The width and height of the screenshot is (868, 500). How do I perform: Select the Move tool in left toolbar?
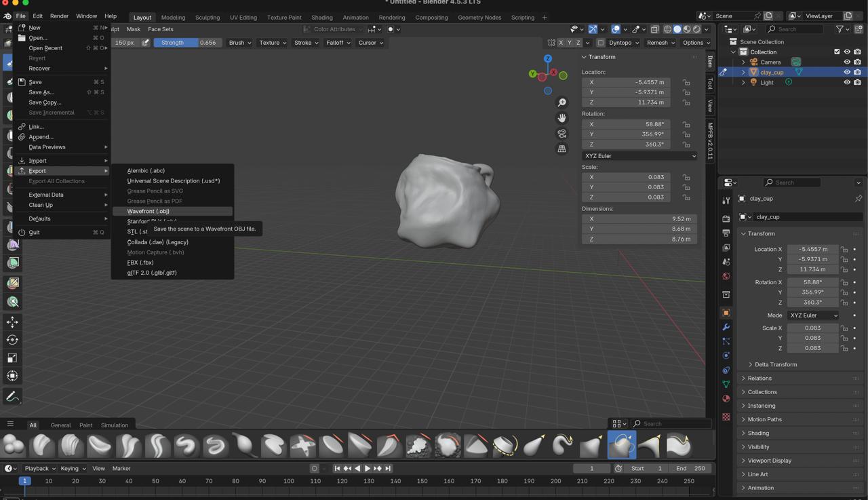pyautogui.click(x=12, y=322)
